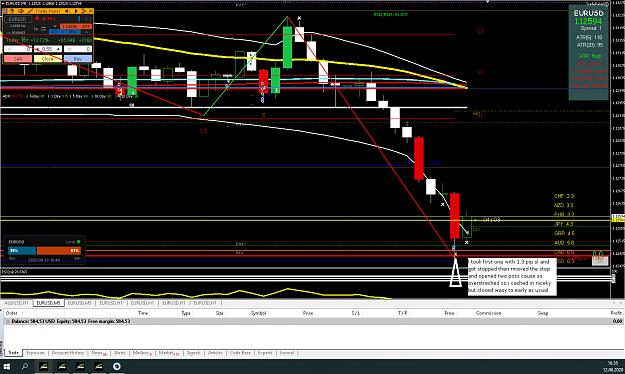The image size is (625, 374).
Task: Open the Trade tab in the terminal
Action: click(13, 353)
